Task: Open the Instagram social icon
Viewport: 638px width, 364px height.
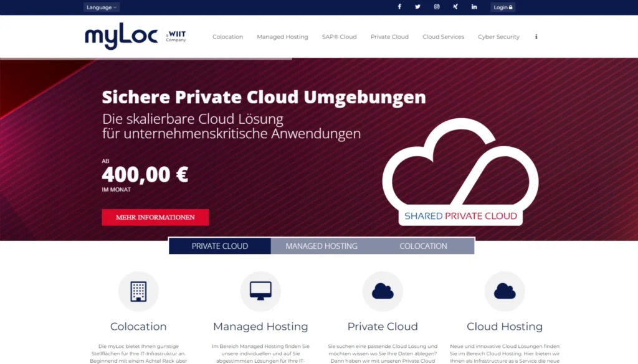Action: coord(437,7)
